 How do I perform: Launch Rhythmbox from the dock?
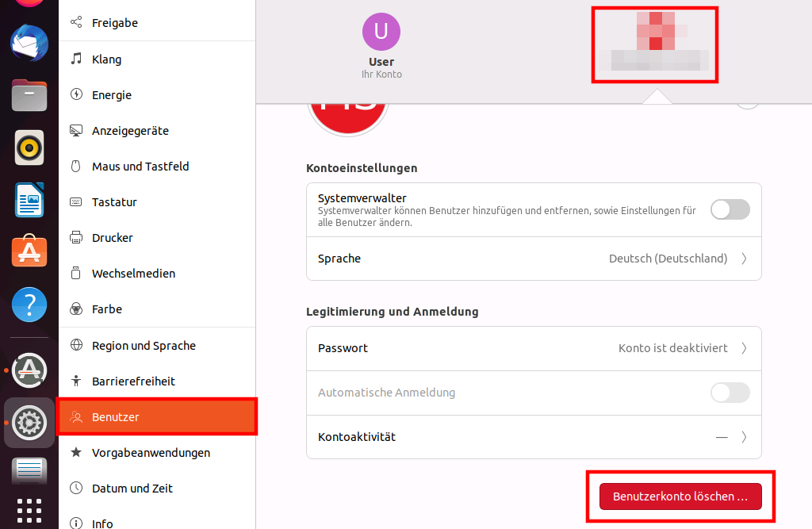pos(29,148)
